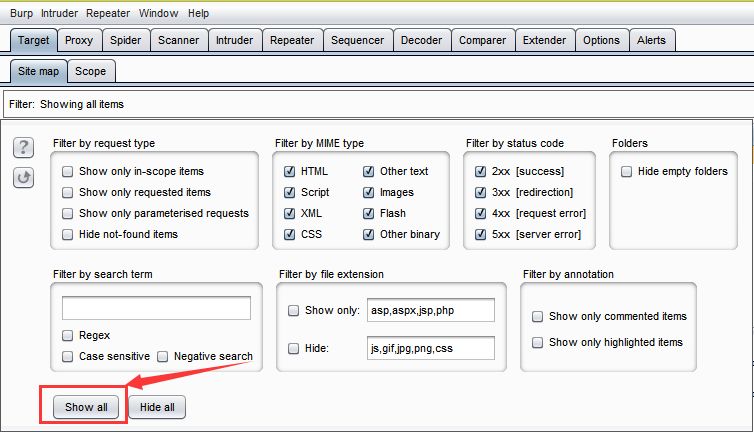754x432 pixels.
Task: Click the Show only extensions field asp,aspx,jsp,php
Action: coord(431,310)
